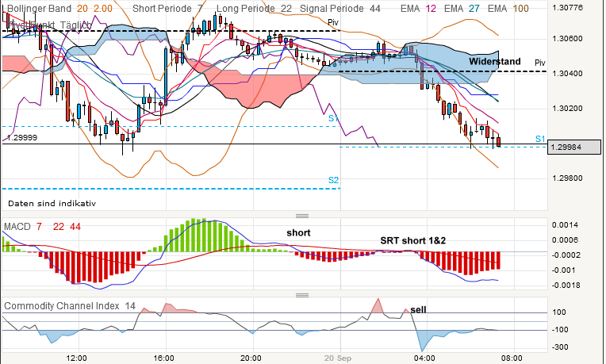Click the Piv label beside Widerstand line
This screenshot has height=364, width=606.
coord(540,63)
